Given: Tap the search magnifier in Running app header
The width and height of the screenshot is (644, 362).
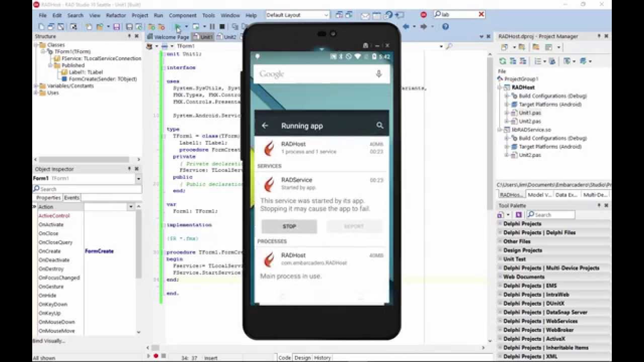Looking at the screenshot, I should [x=380, y=126].
